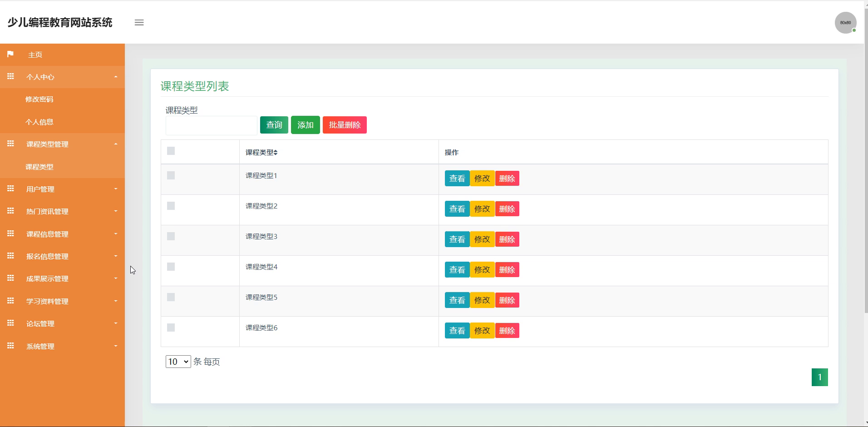View 课程类型1 with 查看 button

click(x=457, y=179)
